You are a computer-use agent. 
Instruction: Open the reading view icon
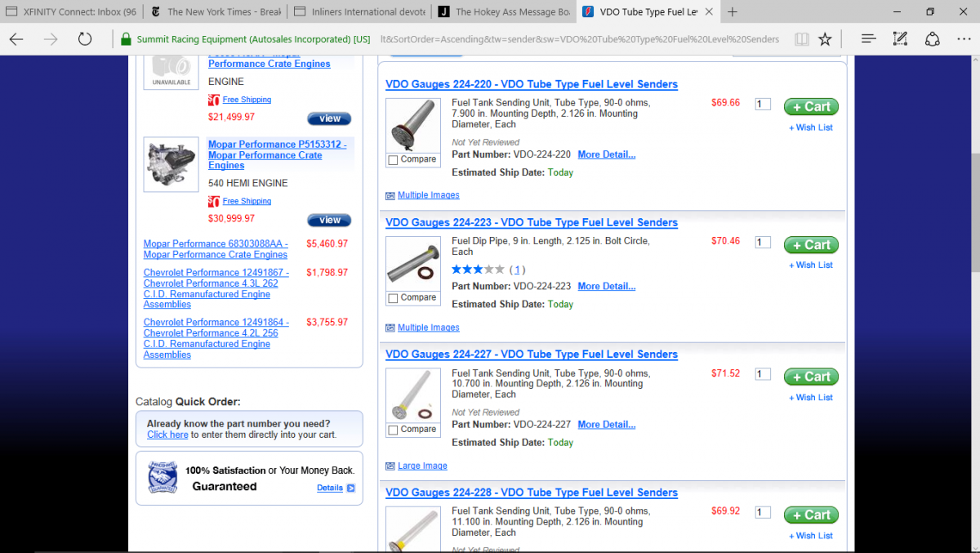[x=802, y=39]
